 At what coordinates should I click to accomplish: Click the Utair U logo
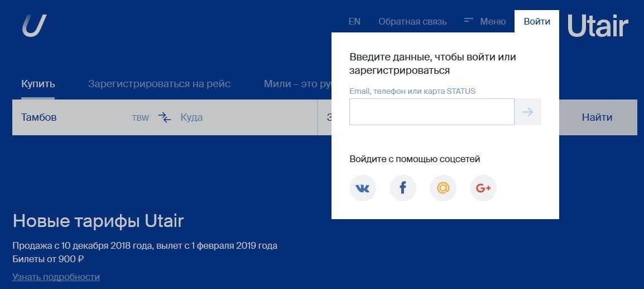(35, 26)
